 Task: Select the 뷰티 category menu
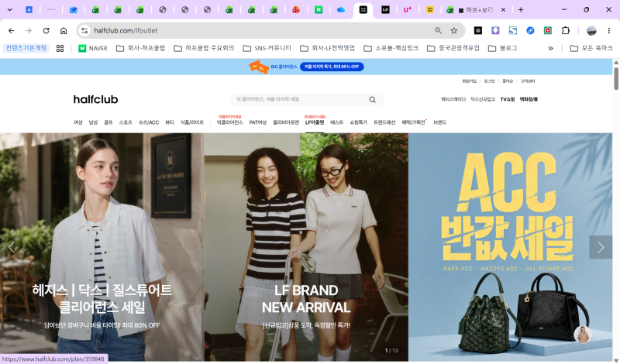click(169, 122)
